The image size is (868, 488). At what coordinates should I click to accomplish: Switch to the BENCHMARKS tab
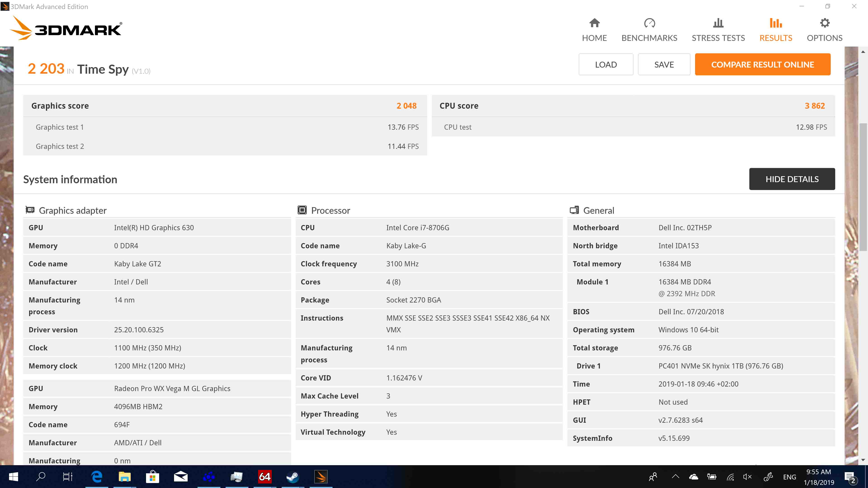tap(649, 38)
